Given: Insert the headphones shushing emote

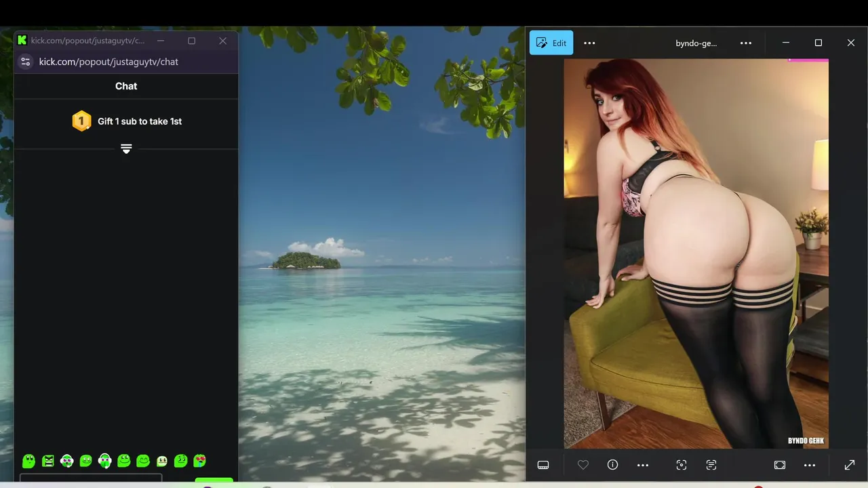Looking at the screenshot, I should (x=104, y=461).
